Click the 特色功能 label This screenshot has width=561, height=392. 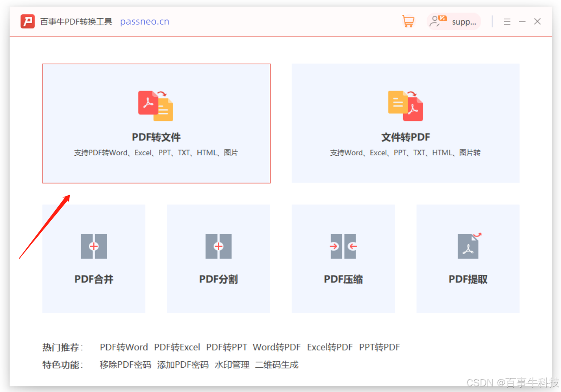(x=62, y=365)
